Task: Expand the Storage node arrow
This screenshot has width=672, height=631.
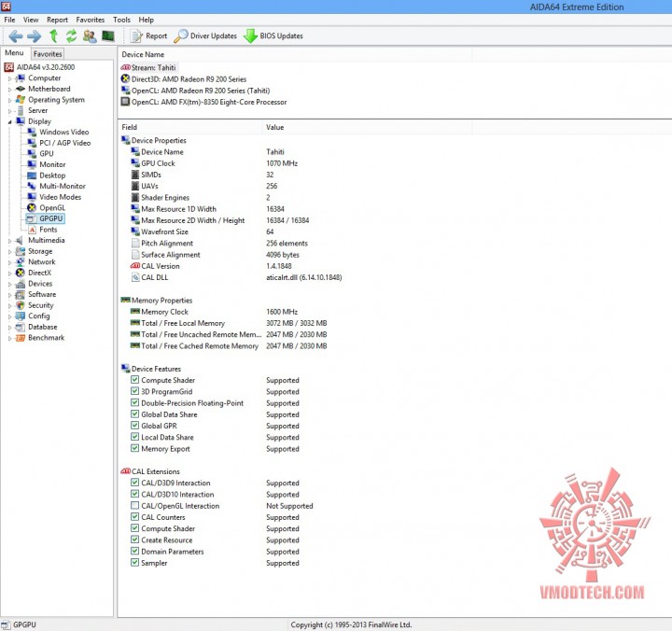Action: point(9,252)
